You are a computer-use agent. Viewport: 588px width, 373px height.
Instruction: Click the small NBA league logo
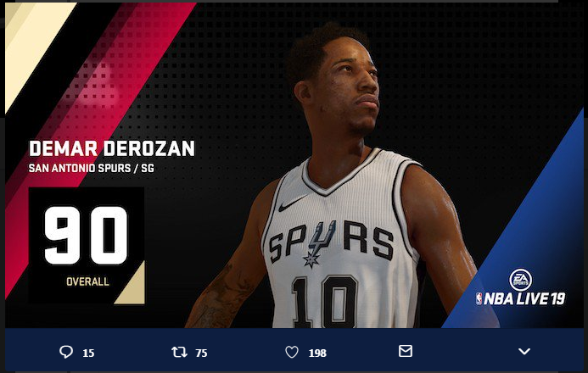coord(479,298)
